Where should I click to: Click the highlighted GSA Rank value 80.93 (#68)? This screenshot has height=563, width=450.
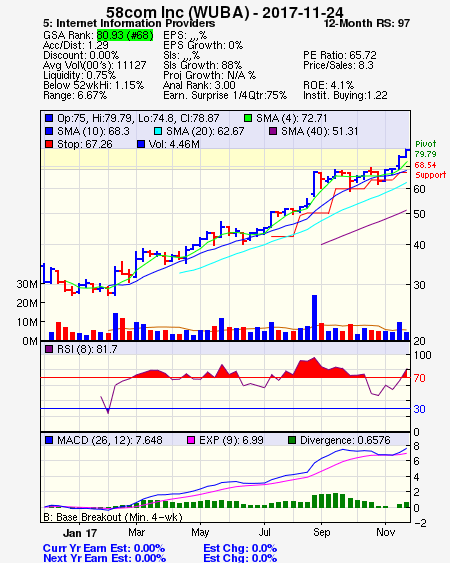pyautogui.click(x=125, y=35)
